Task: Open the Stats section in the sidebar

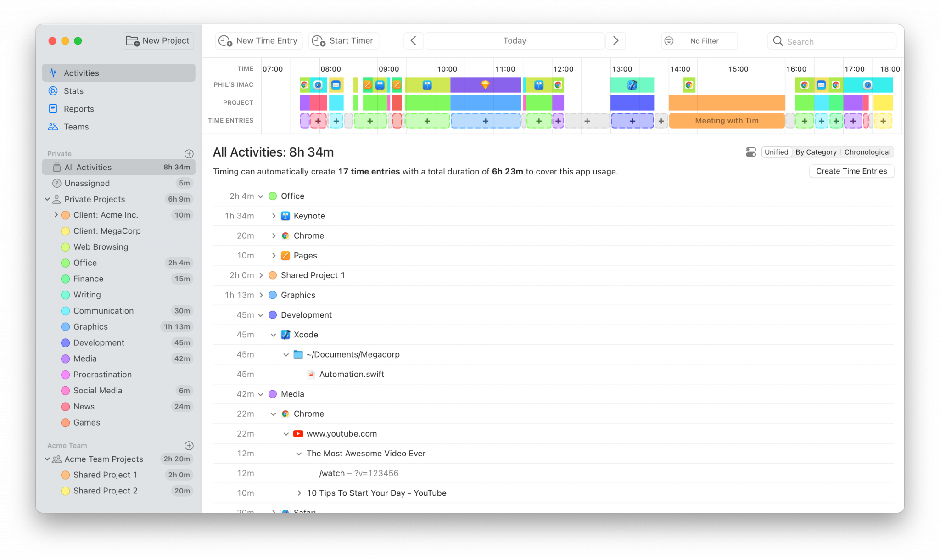Action: pyautogui.click(x=73, y=90)
